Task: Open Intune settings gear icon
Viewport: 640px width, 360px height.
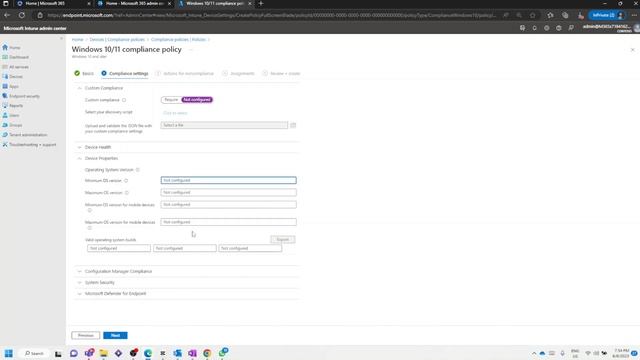Action: pos(547,28)
